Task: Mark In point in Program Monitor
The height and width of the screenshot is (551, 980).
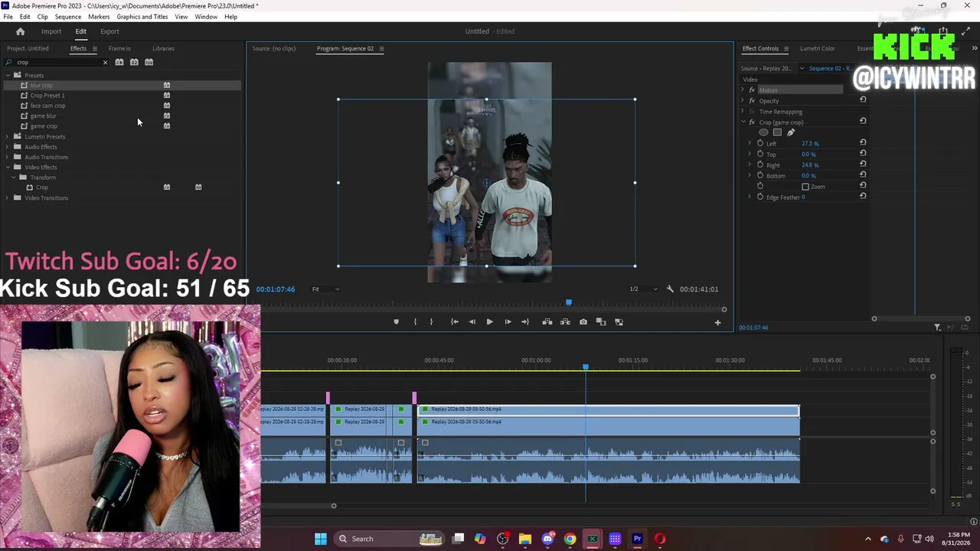Action: click(x=415, y=322)
